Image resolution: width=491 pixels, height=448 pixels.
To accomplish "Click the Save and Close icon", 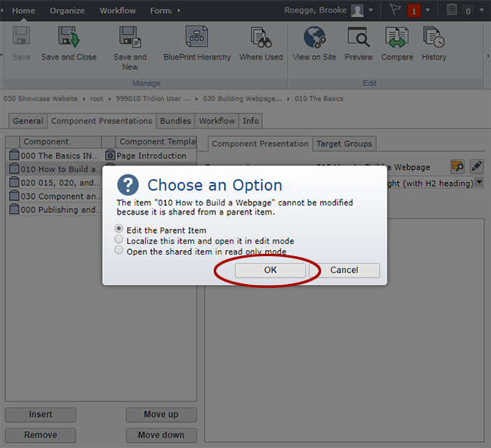I will (x=69, y=38).
